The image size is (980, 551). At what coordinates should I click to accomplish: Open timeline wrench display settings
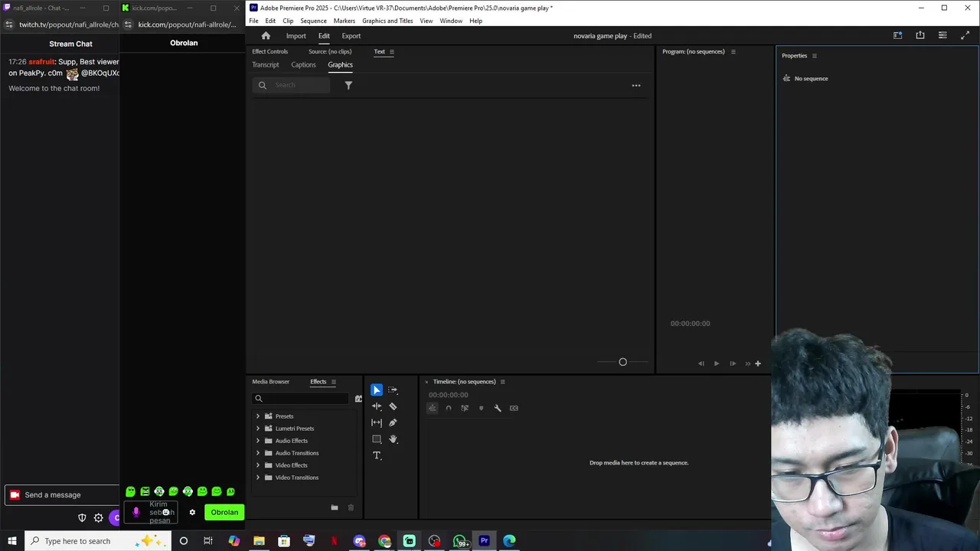point(498,408)
